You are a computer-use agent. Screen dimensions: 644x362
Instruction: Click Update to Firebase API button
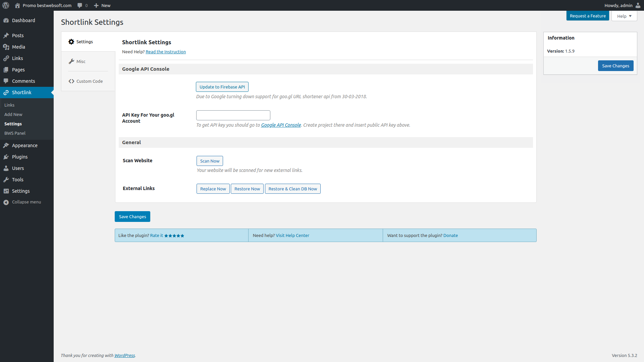222,87
